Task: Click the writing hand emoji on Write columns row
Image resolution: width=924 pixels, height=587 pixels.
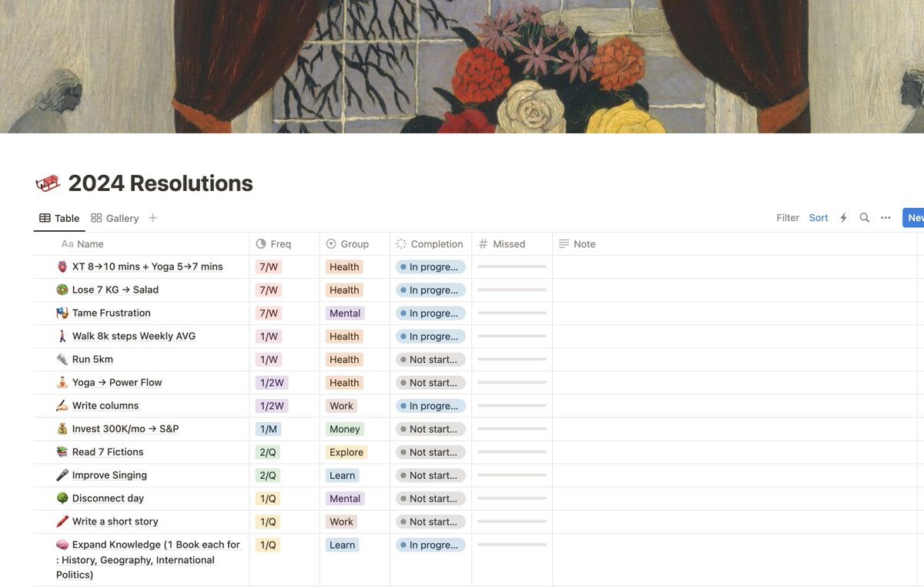Action: coord(62,405)
